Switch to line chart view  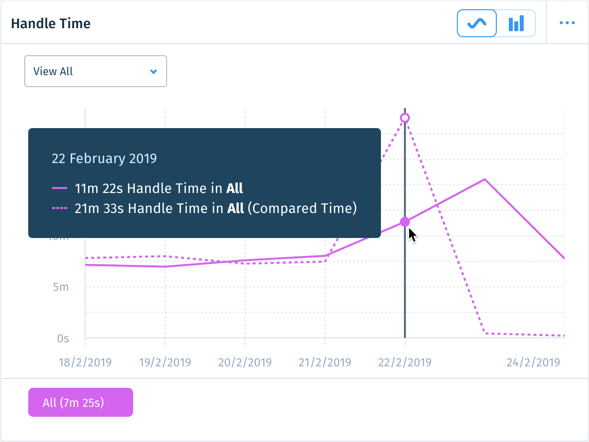pos(477,23)
